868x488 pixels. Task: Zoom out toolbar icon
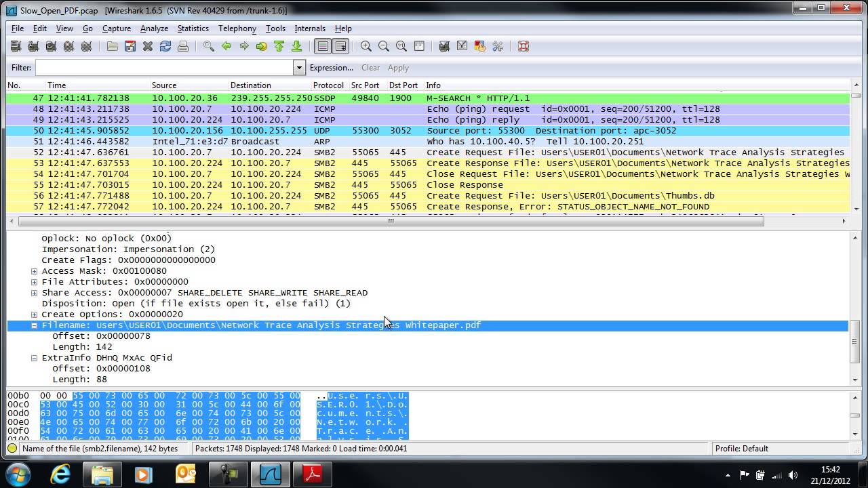(384, 46)
